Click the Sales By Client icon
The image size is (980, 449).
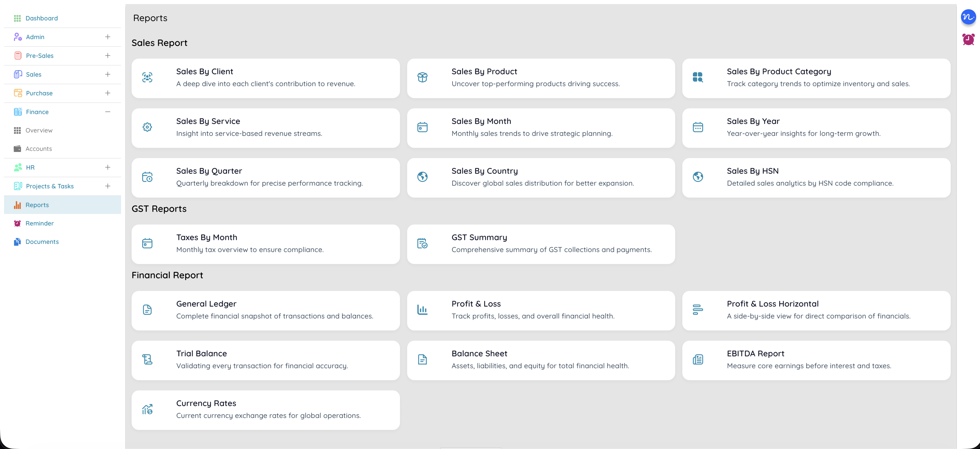[147, 78]
